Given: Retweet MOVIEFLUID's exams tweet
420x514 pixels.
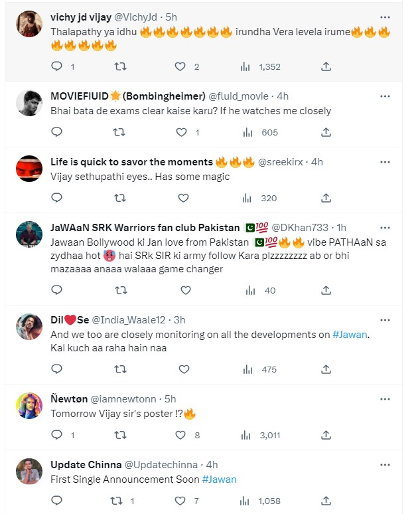Looking at the screenshot, I should click(119, 132).
